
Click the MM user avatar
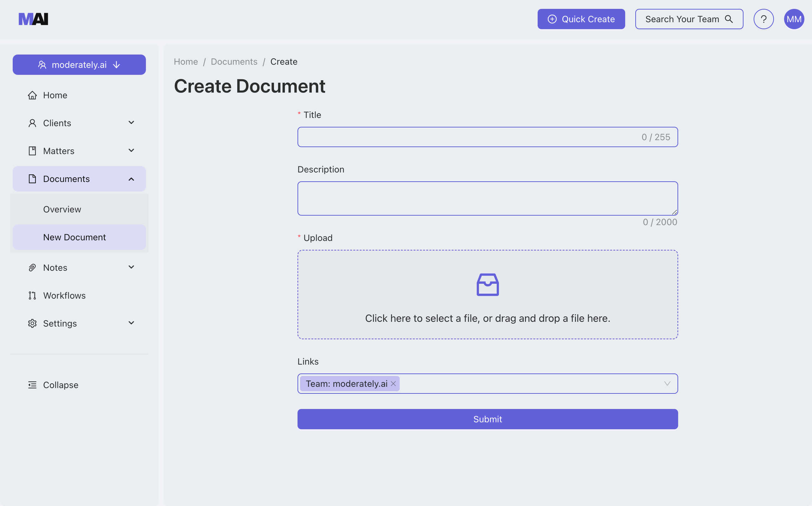point(794,19)
